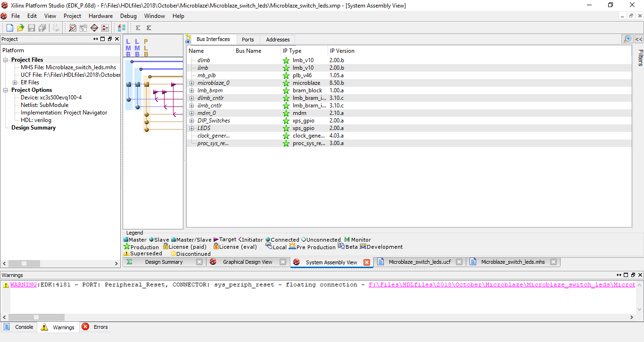Collapse filters pane with double-arrow icon
Image resolution: width=644 pixels, height=342 pixels.
click(639, 39)
